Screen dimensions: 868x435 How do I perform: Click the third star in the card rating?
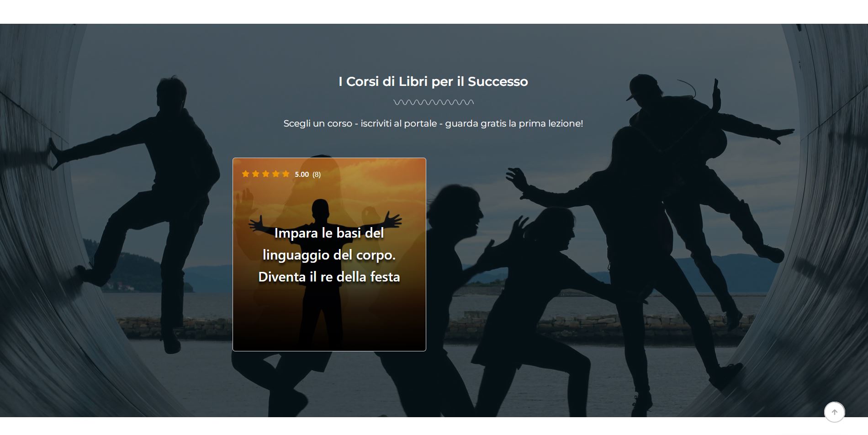click(x=266, y=174)
